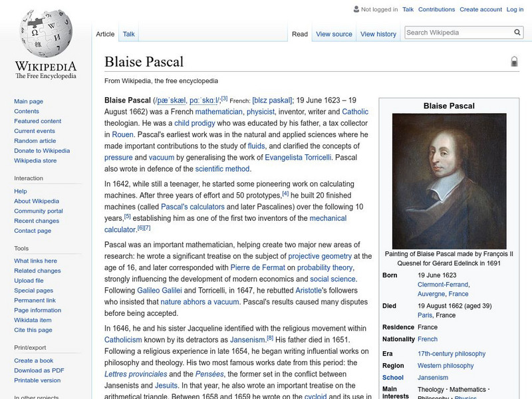Click Upload file in the sidebar
532x399 pixels.
click(x=29, y=280)
